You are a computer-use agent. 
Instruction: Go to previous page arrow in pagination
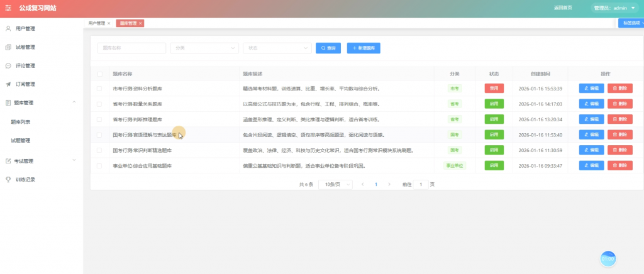(363, 185)
